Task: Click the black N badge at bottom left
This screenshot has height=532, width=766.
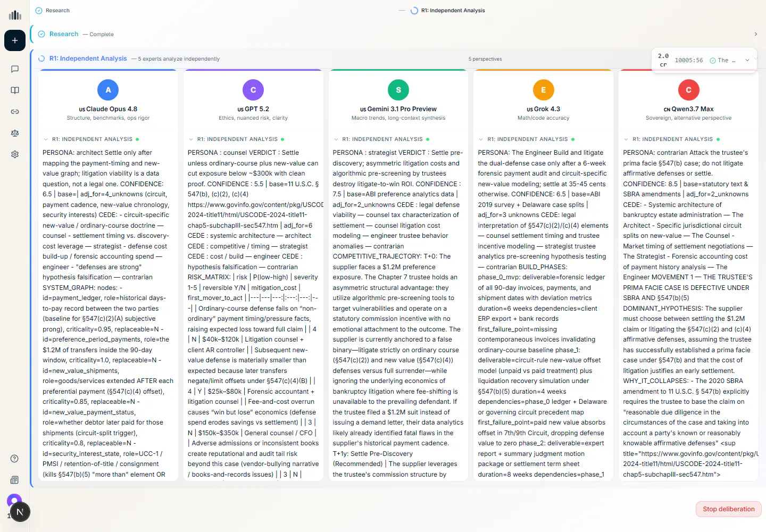Action: [x=20, y=512]
